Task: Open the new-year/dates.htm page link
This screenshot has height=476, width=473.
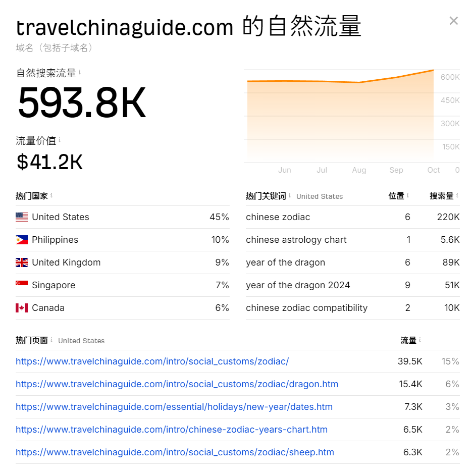Action: pos(174,407)
